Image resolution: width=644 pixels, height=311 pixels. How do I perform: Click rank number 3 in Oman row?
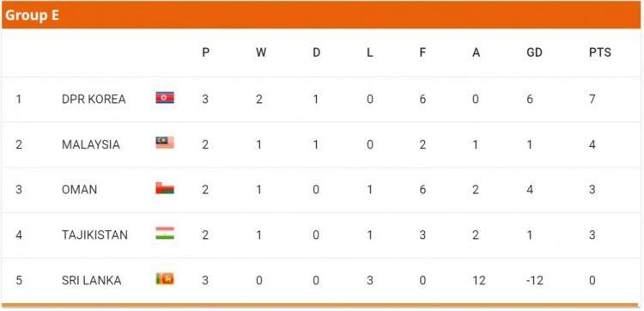(x=19, y=190)
